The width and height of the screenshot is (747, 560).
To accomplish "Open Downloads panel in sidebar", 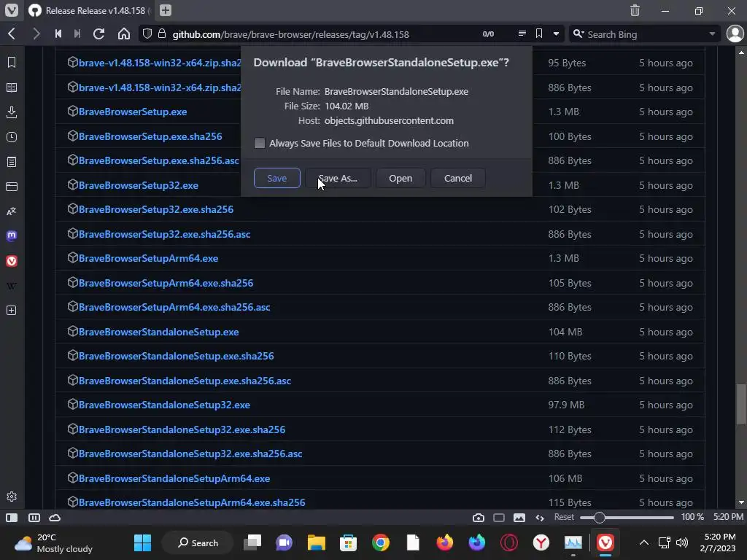I will (12, 112).
